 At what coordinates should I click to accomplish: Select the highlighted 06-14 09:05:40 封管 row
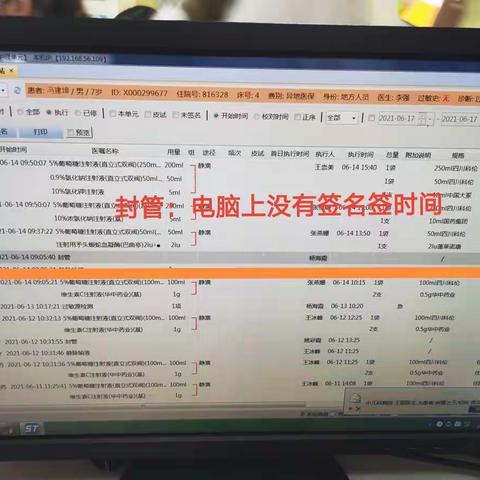point(240,258)
